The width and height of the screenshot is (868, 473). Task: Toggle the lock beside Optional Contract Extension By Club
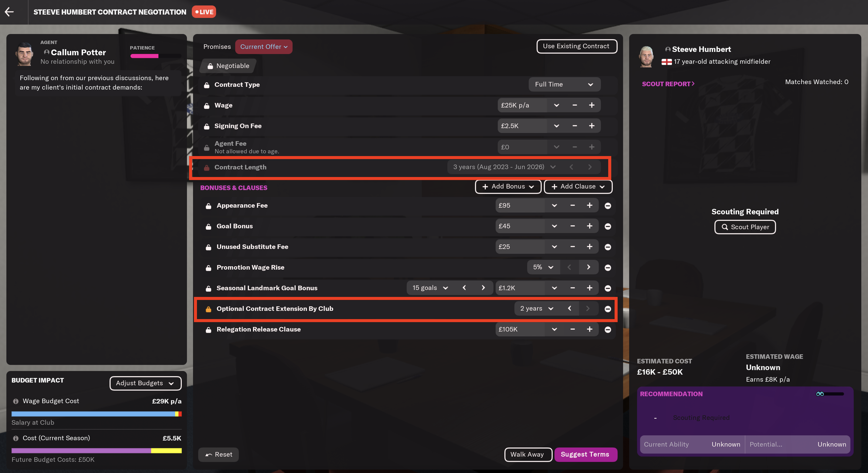[208, 309]
